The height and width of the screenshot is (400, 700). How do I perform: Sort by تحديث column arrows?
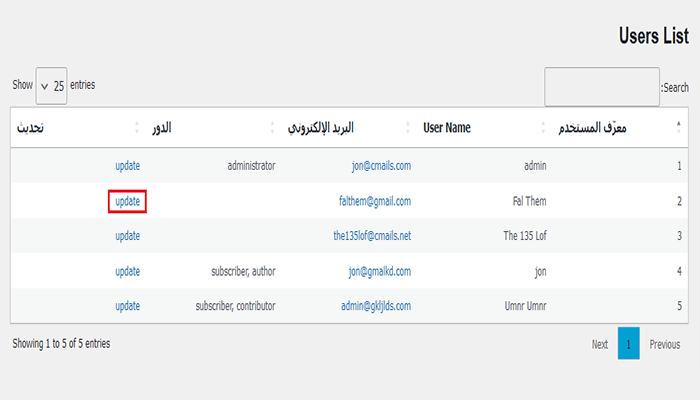(137, 128)
